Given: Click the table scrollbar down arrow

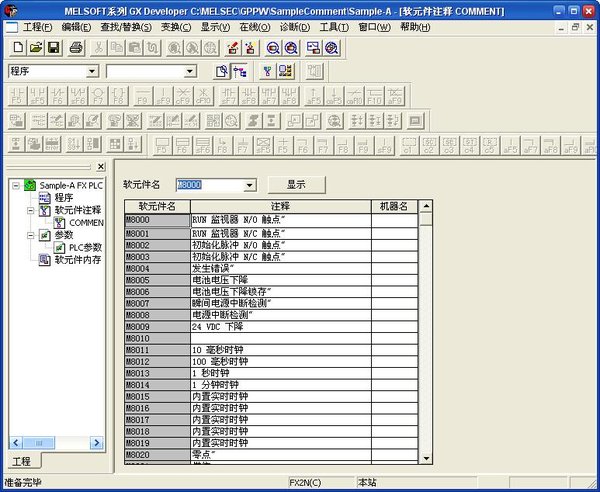Looking at the screenshot, I should (x=426, y=458).
